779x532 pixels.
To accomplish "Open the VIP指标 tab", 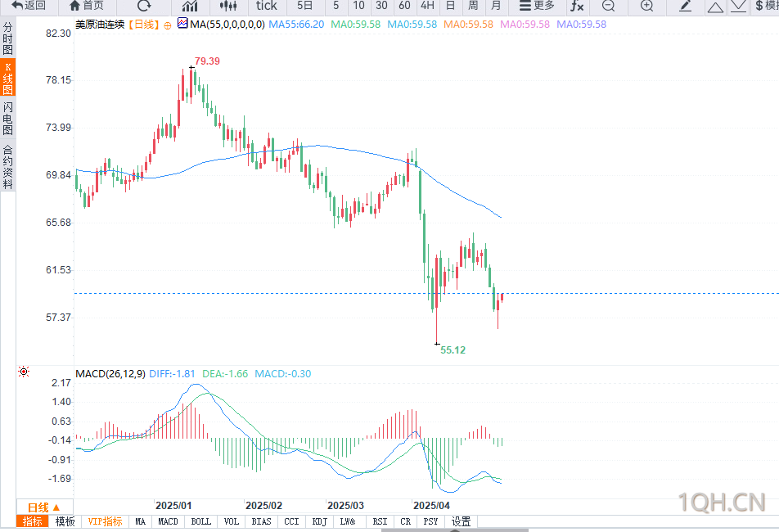I will (106, 521).
